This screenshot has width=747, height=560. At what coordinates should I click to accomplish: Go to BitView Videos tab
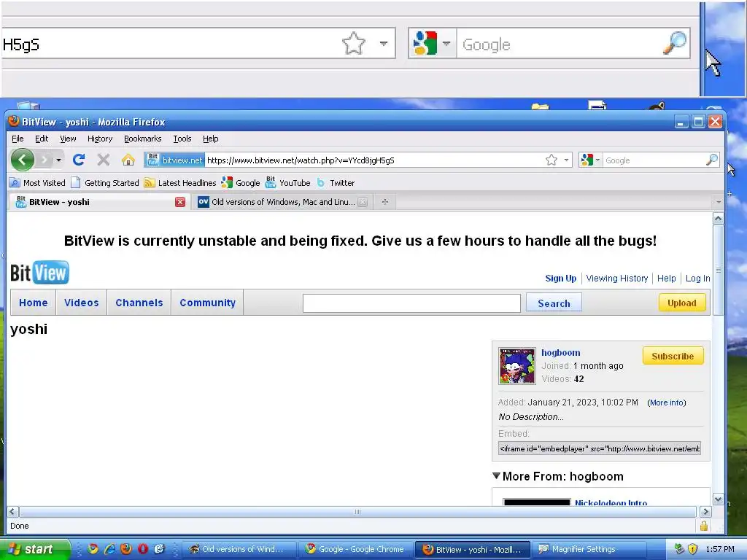coord(82,303)
